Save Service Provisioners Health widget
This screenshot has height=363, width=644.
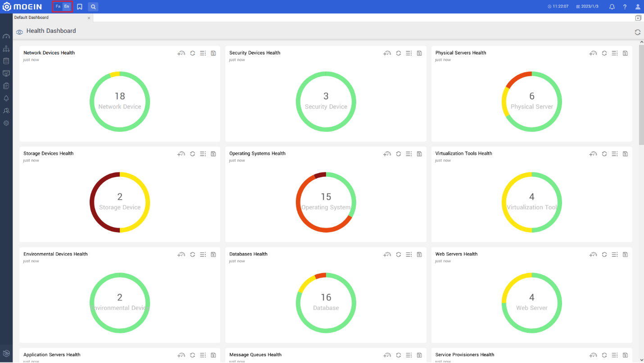coord(625,355)
